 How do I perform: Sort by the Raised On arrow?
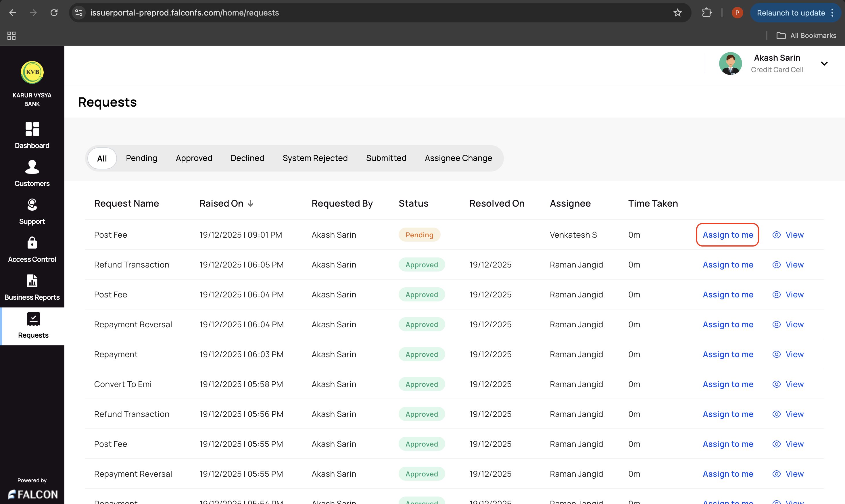tap(250, 204)
